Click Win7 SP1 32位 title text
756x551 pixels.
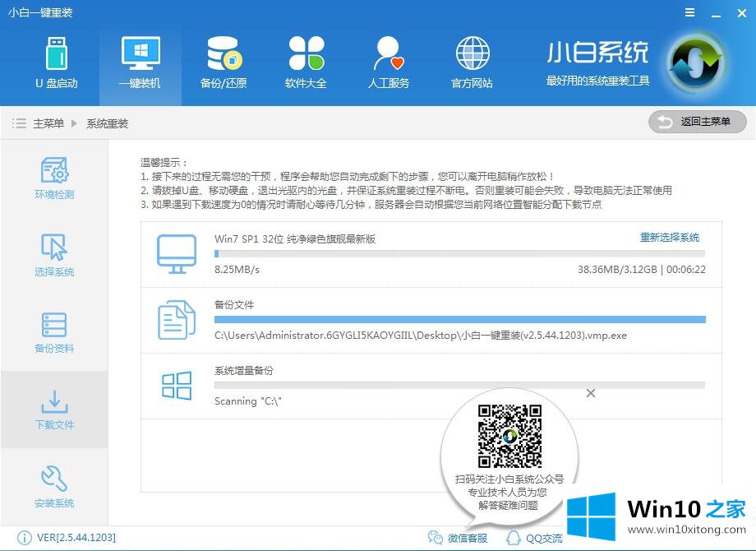coord(294,238)
